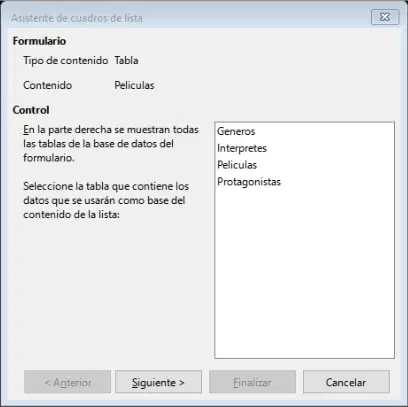The image size is (408, 407).
Task: Close the Asistente dialog with the X
Action: click(x=385, y=17)
